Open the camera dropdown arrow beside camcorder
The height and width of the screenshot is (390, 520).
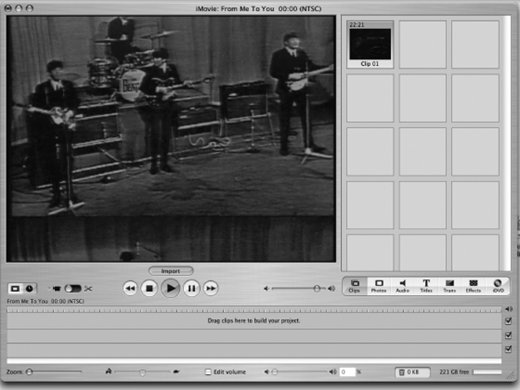click(49, 288)
